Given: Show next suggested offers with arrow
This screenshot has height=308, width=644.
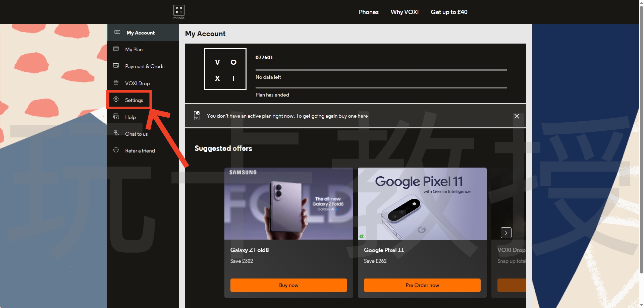Looking at the screenshot, I should pyautogui.click(x=506, y=233).
